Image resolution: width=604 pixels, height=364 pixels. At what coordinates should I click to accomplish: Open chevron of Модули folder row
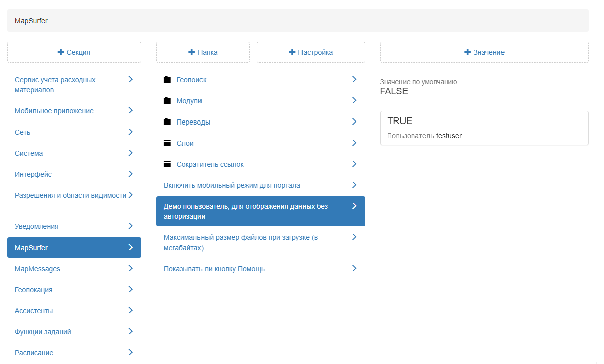click(x=354, y=100)
